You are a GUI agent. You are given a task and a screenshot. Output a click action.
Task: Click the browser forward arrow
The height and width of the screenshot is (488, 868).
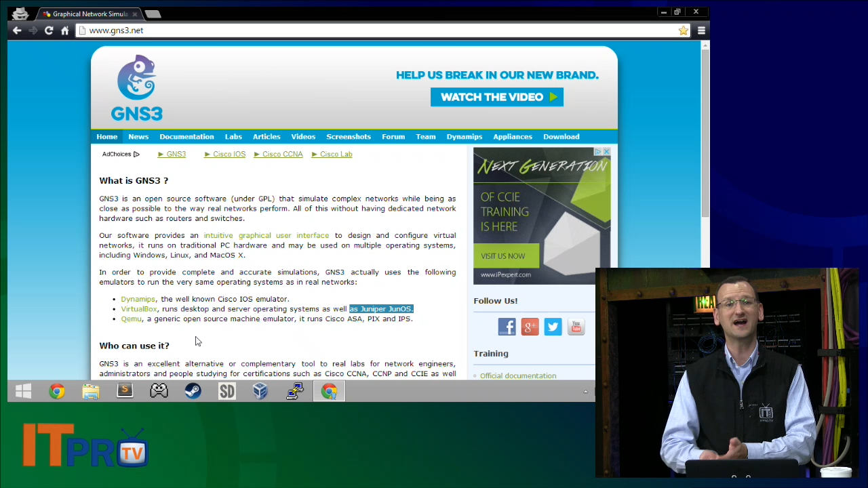33,30
